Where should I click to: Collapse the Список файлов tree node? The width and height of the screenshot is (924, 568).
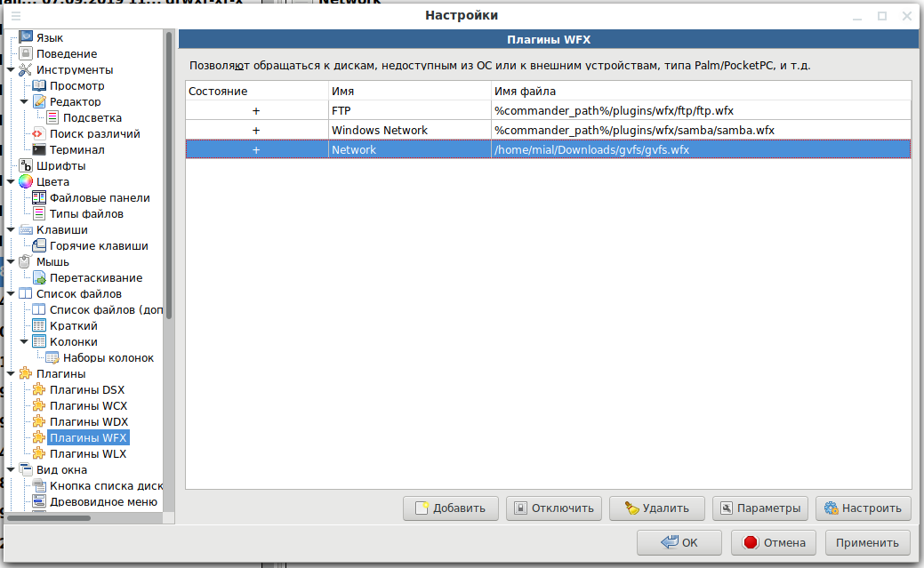[x=11, y=293]
